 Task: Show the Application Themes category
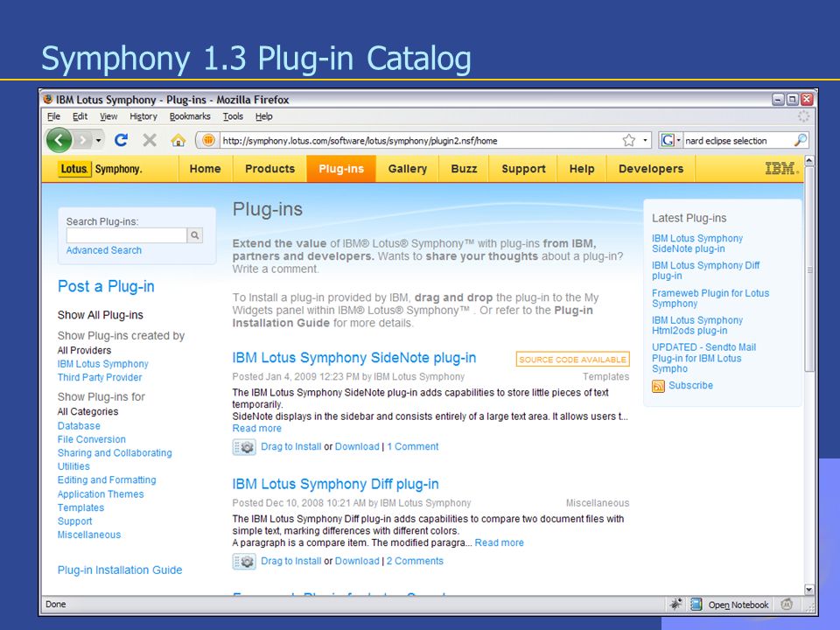(101, 493)
